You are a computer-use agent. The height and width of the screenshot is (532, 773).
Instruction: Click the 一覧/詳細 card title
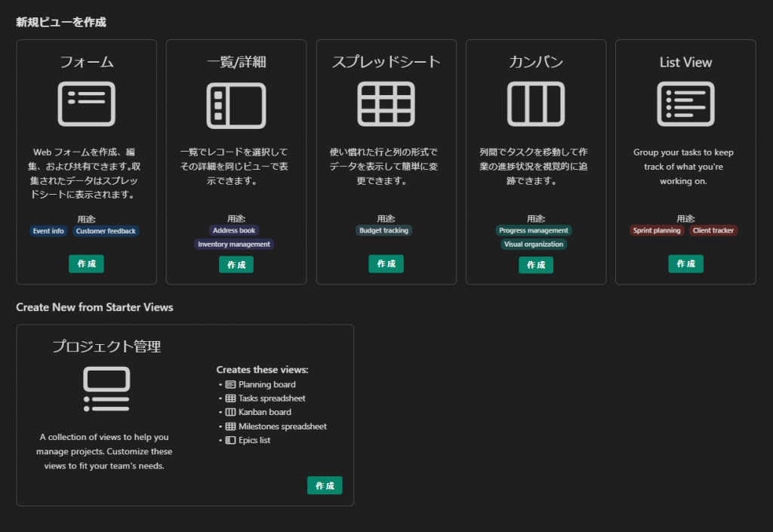[x=236, y=62]
